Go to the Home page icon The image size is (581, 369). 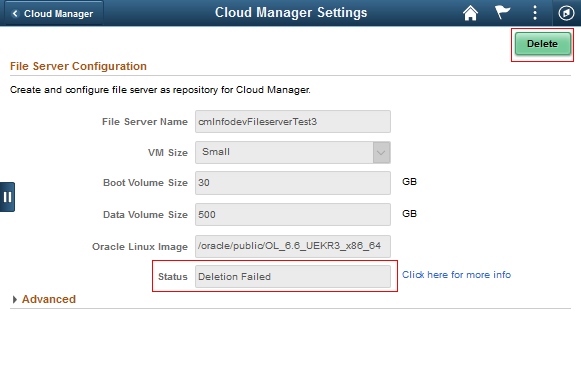pyautogui.click(x=470, y=13)
